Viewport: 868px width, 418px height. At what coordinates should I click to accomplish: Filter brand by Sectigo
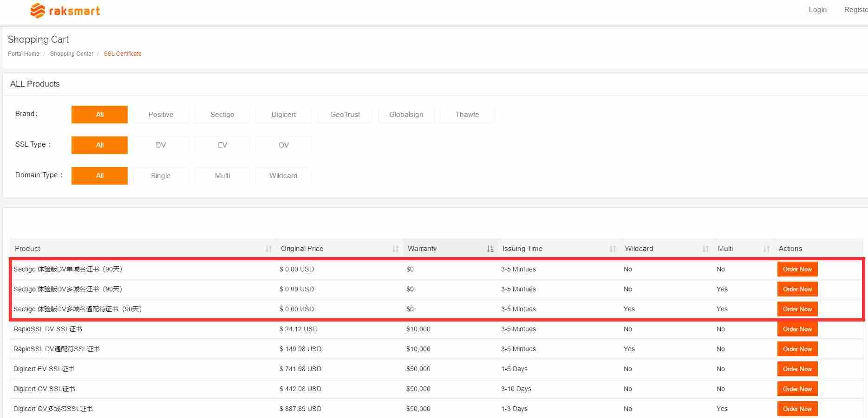[x=222, y=115]
